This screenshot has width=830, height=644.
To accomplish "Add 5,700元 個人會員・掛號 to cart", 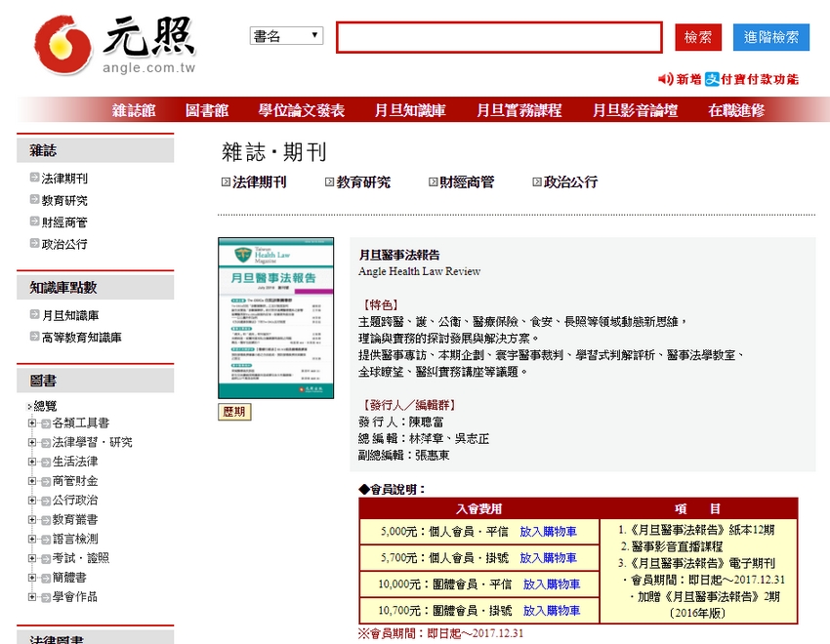I will tap(548, 558).
